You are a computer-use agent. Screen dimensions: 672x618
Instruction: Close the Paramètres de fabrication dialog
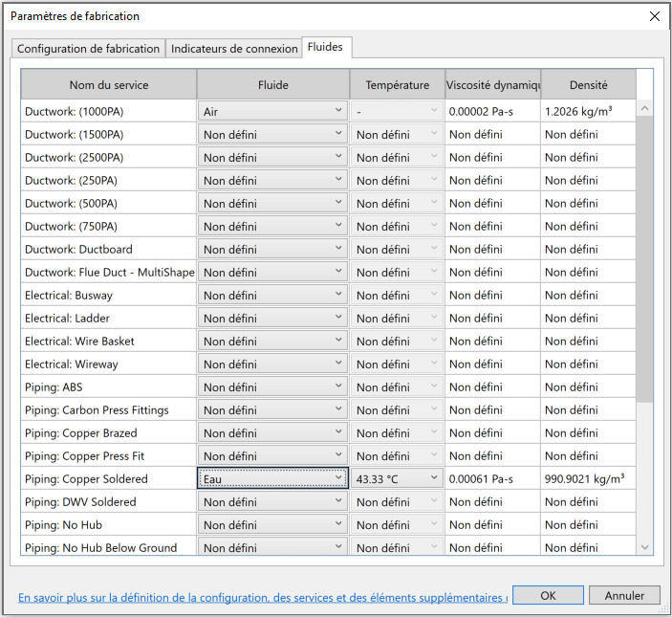click(655, 16)
